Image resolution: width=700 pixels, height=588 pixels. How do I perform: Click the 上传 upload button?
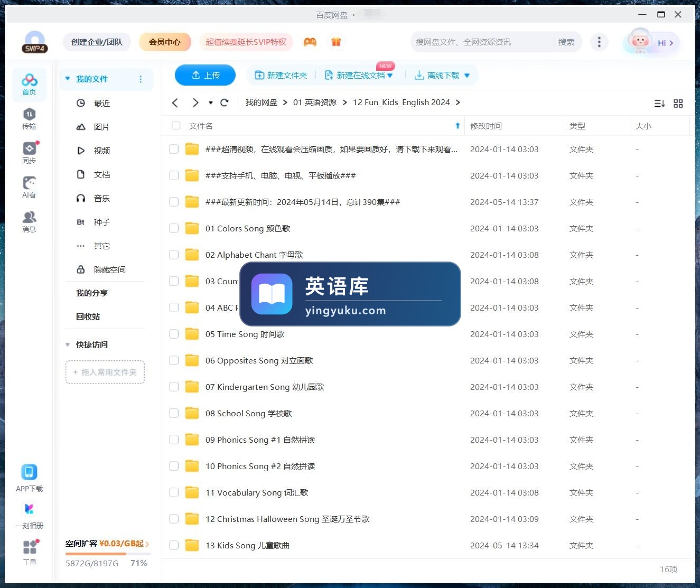205,75
